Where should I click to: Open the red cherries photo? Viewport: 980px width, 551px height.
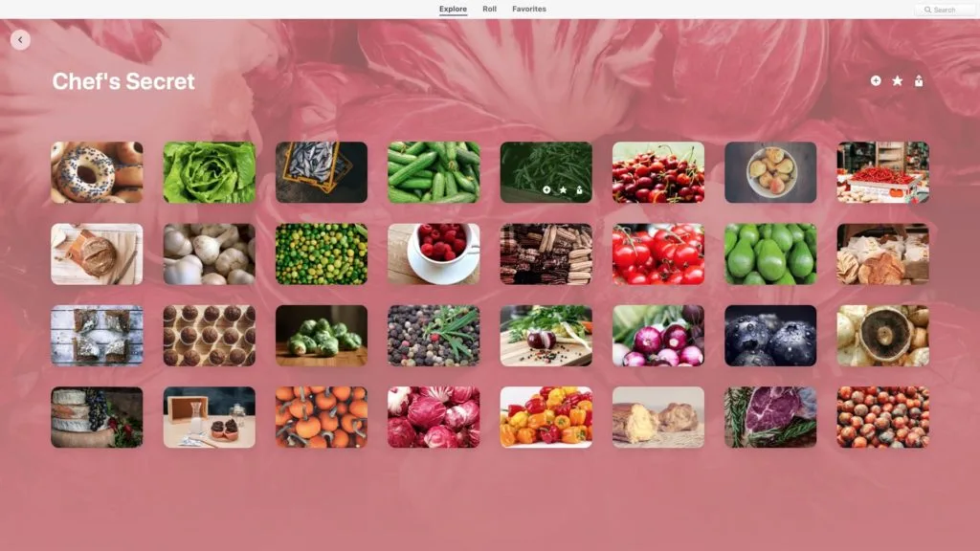658,172
